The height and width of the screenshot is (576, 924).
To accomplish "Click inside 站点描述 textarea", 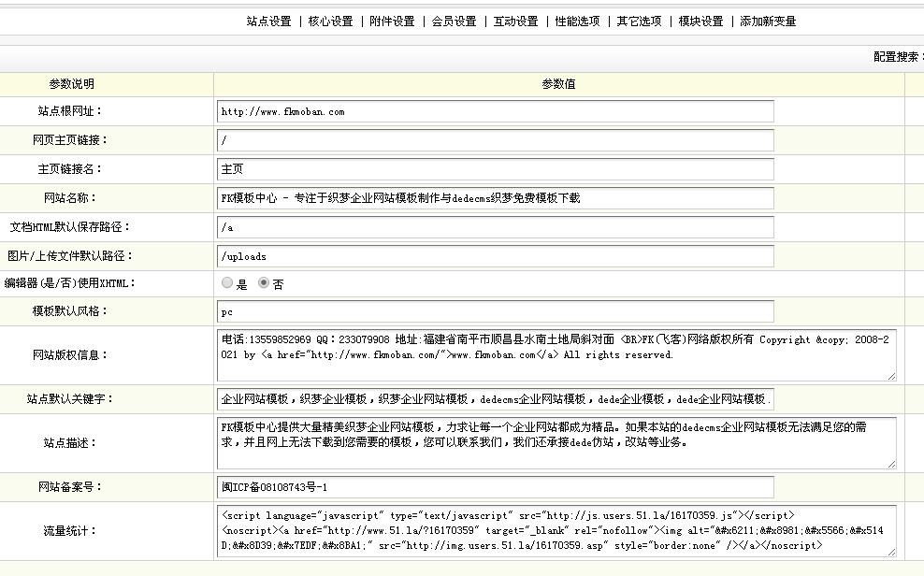I will point(556,443).
